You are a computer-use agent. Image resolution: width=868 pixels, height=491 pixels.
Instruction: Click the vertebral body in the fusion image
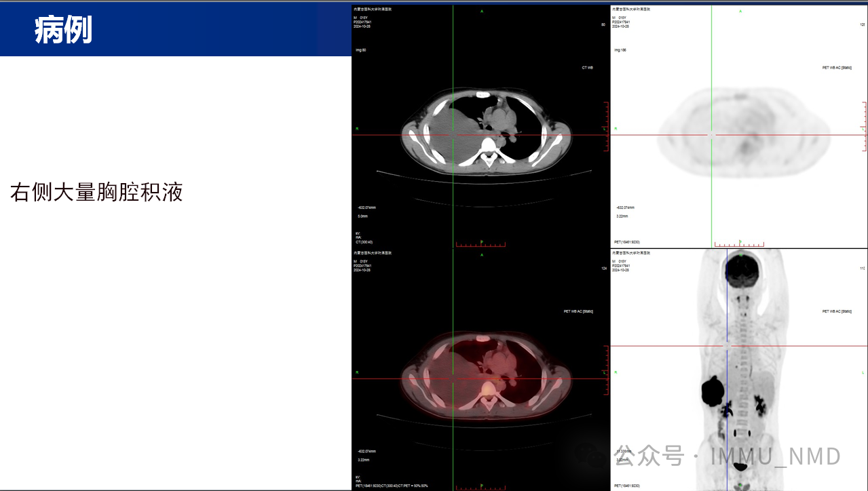coord(487,389)
